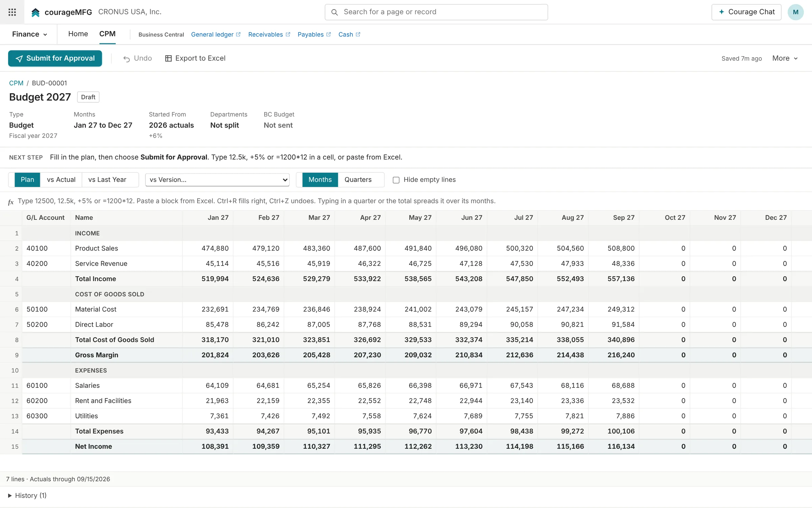Open the app launcher grid icon
The height and width of the screenshot is (508, 812).
pos(12,12)
